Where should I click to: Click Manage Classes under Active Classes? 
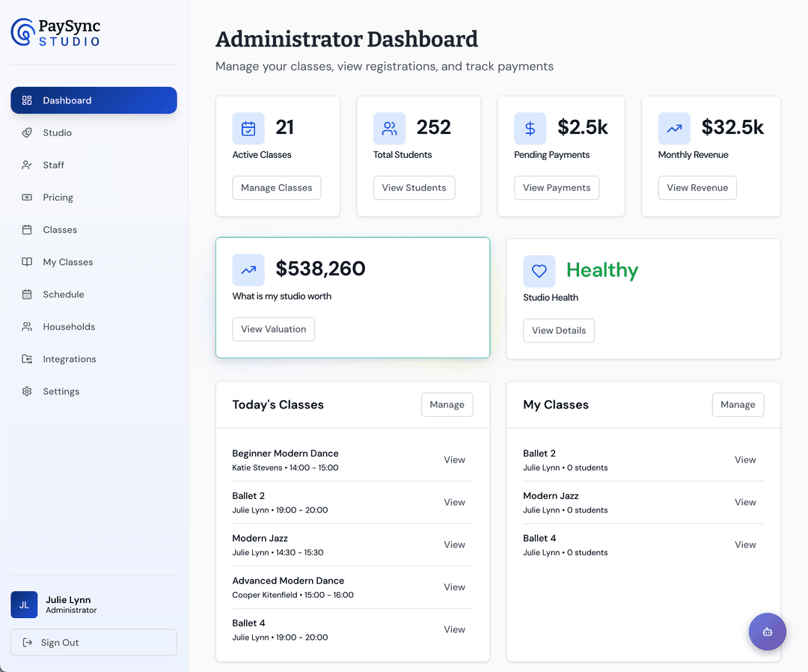[x=276, y=188]
